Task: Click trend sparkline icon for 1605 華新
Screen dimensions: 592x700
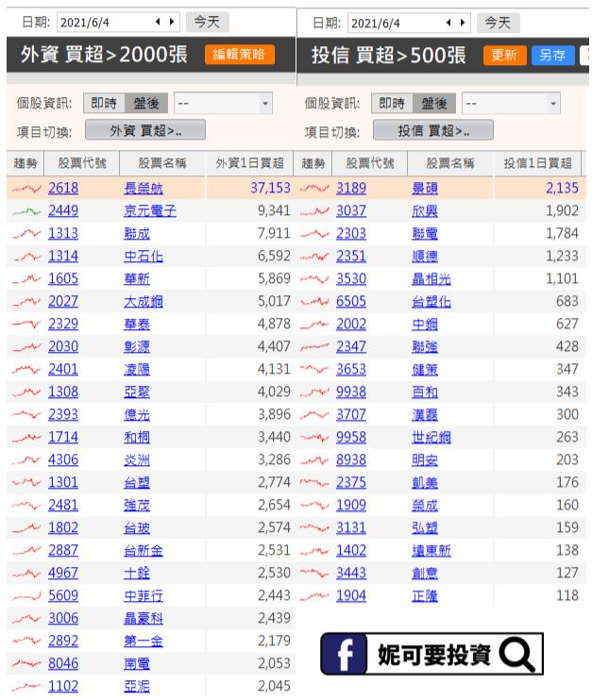Action: [x=26, y=279]
